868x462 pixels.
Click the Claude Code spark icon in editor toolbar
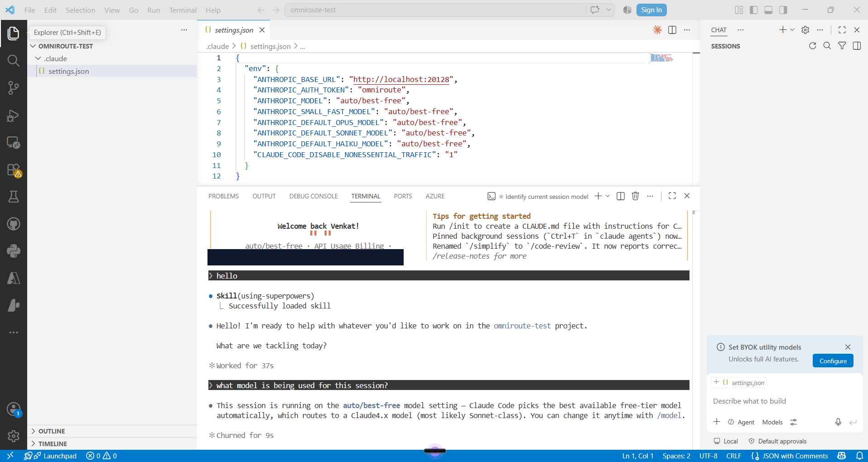click(x=657, y=30)
